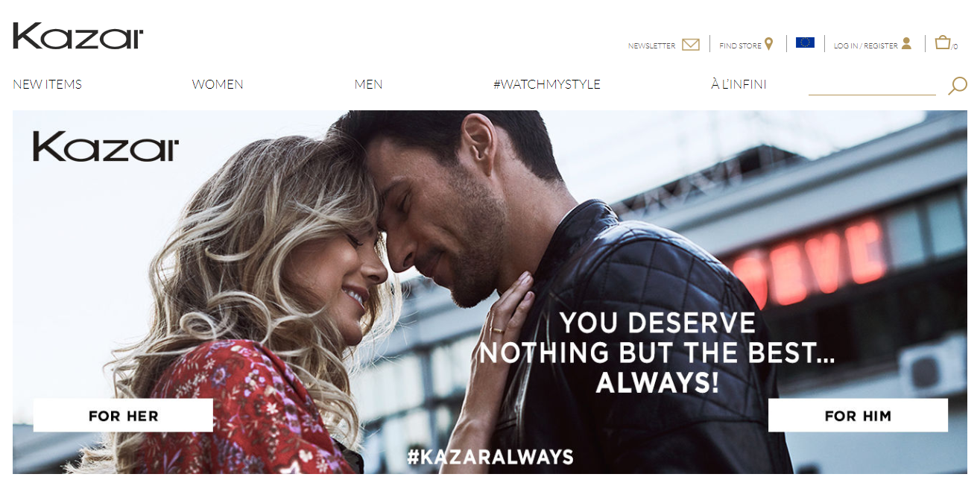Open the À L'INFINI menu item
This screenshot has height=477, width=980.
point(739,84)
